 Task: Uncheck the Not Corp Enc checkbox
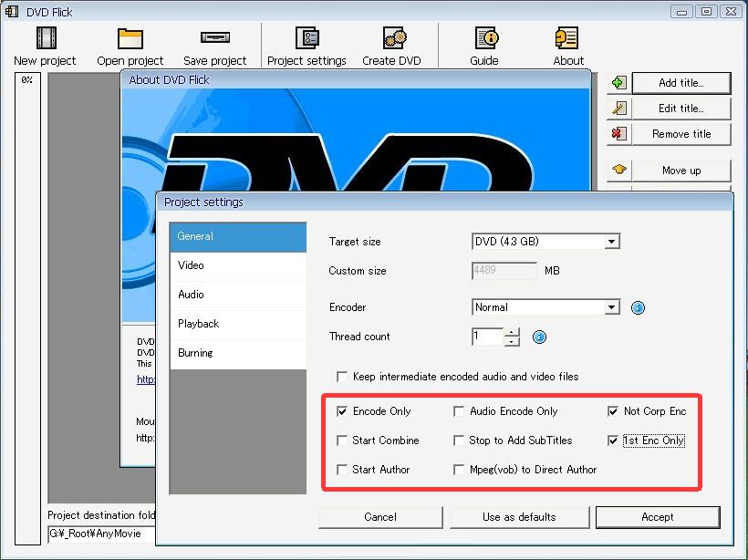(613, 411)
